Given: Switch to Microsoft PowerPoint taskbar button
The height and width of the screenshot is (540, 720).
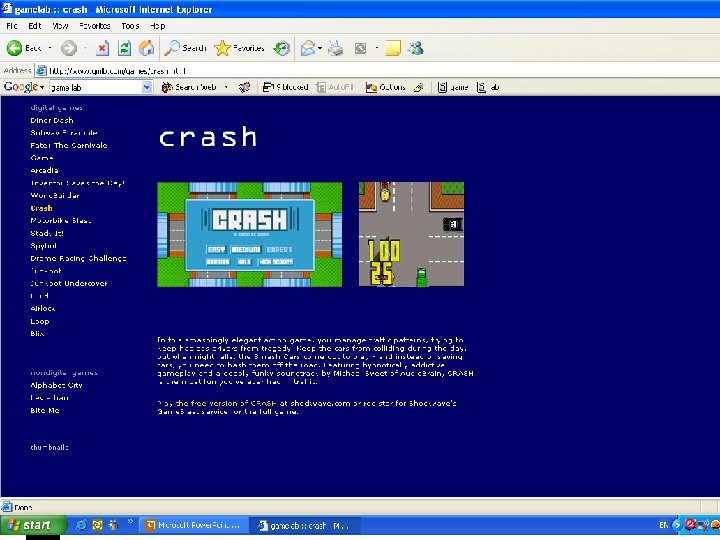Looking at the screenshot, I should (193, 525).
